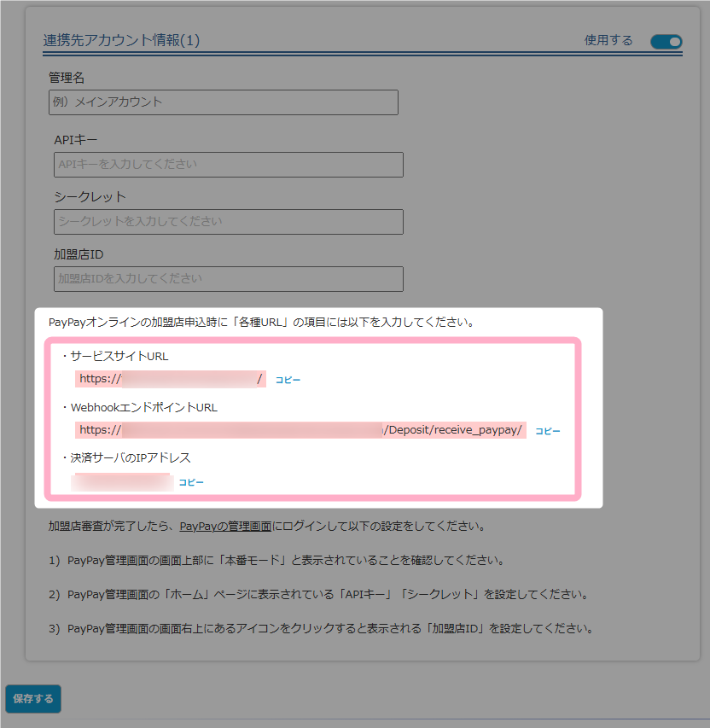Copy the サービスサイトURL via コピー link
The width and height of the screenshot is (710, 728).
(x=288, y=380)
